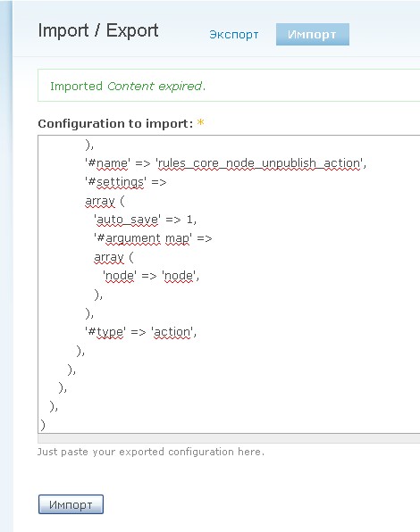The width and height of the screenshot is (420, 532).
Task: Click the 'node' => 'node' line
Action: pos(151,276)
